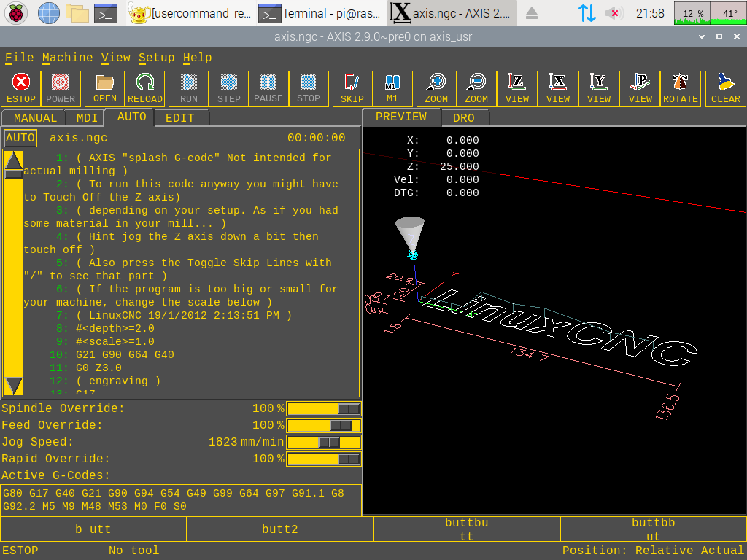
Task: Click the 'buttbb ut' user button
Action: pyautogui.click(x=653, y=529)
